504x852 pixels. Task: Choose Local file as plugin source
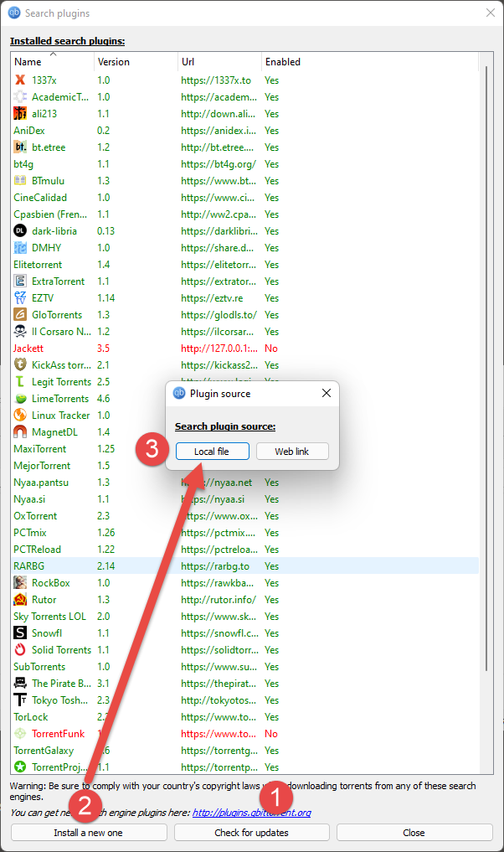[213, 452]
